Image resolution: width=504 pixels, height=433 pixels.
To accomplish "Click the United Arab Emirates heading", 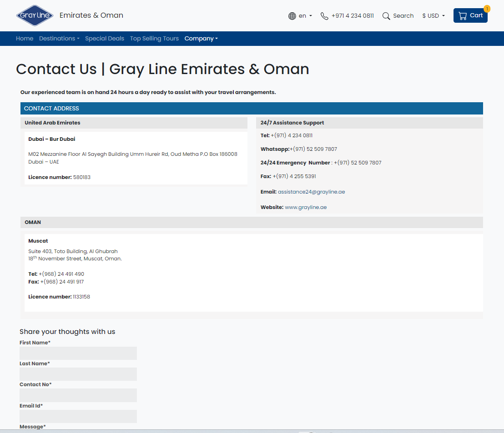I will tap(52, 123).
